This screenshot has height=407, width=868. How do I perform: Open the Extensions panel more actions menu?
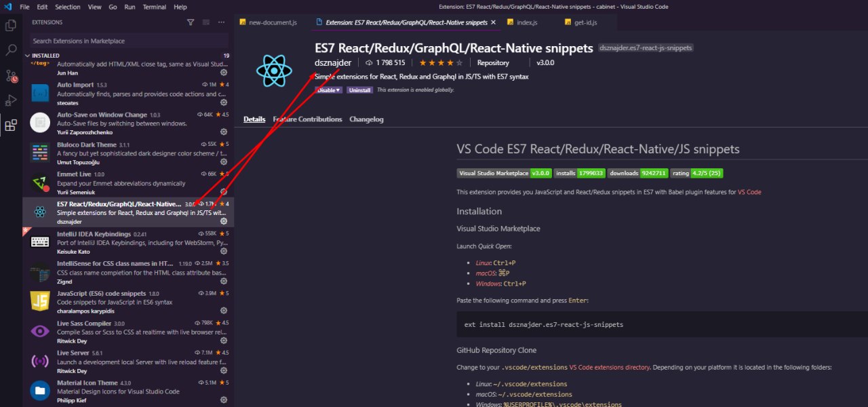[x=221, y=22]
